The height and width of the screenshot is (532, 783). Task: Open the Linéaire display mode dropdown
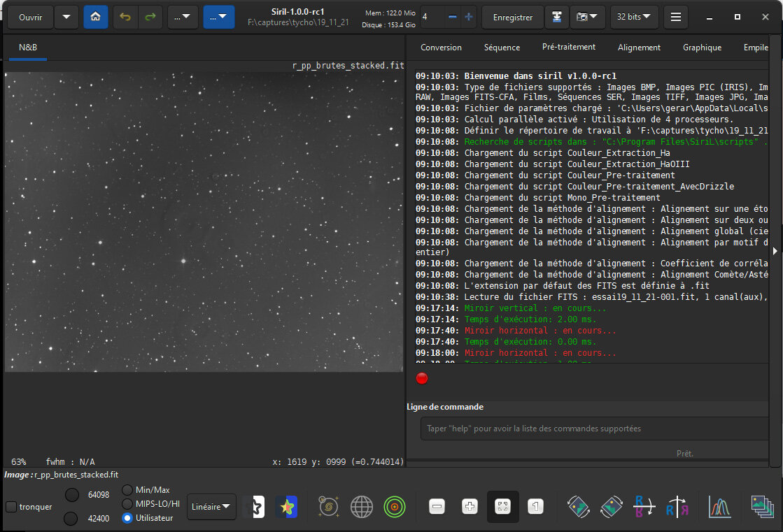211,507
